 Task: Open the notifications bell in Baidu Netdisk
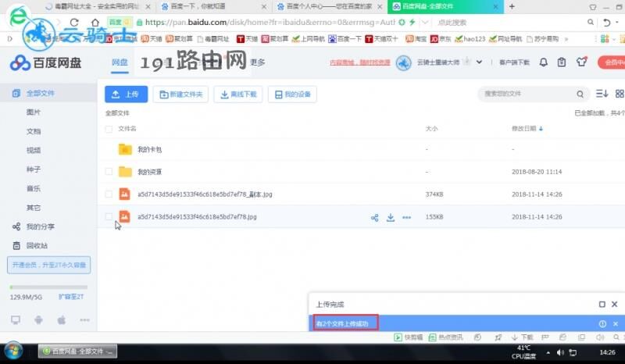pos(543,62)
